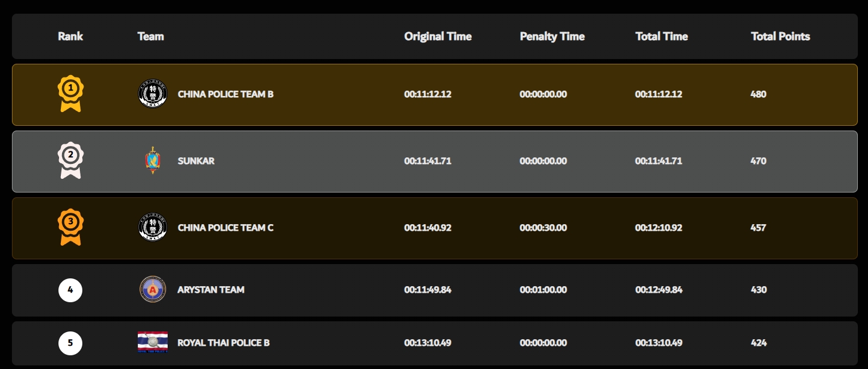The width and height of the screenshot is (868, 369).
Task: Select the ARYSTAN TEAM name
Action: pos(211,290)
